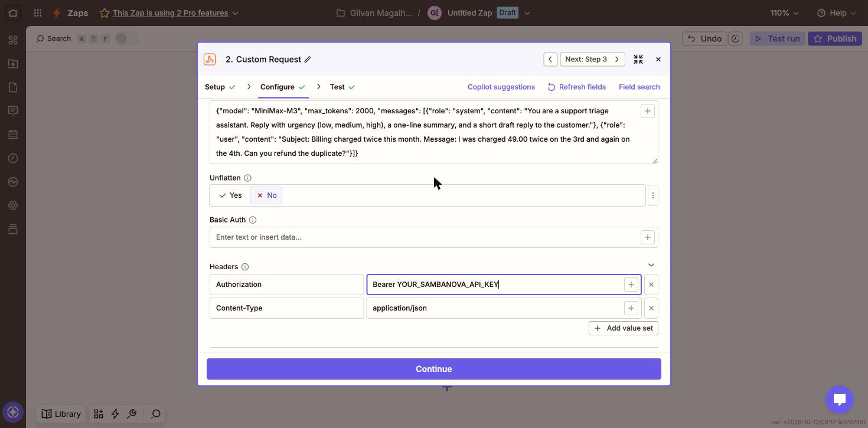The width and height of the screenshot is (868, 428).
Task: Open the home icon in the top-left corner
Action: click(x=13, y=13)
